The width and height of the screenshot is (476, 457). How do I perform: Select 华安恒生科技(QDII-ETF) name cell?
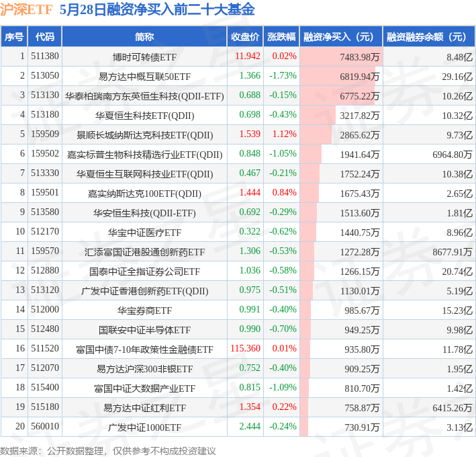coord(144,212)
